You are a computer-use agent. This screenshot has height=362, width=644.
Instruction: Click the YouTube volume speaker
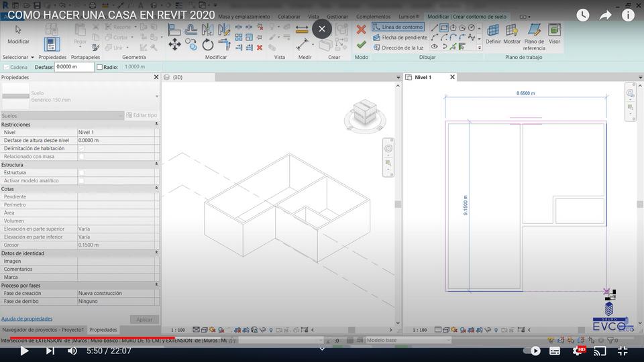[x=72, y=351]
